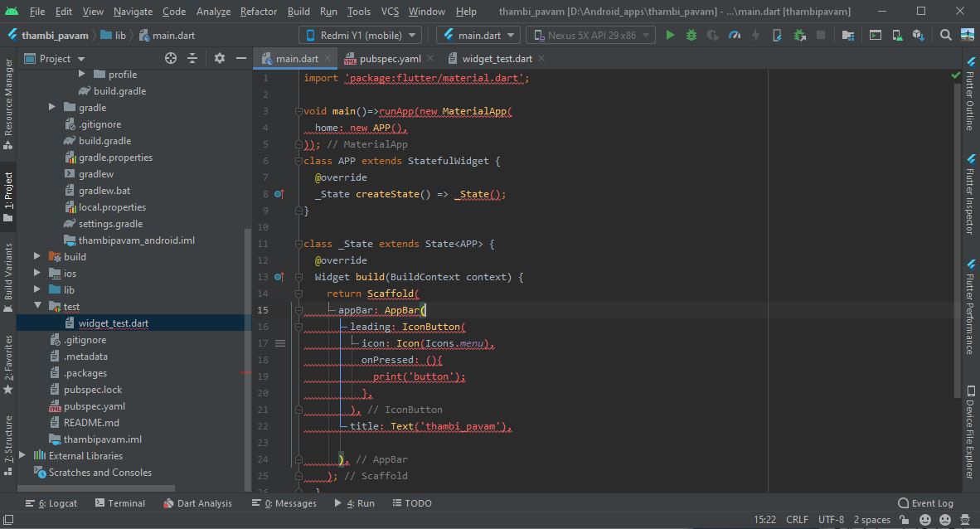Attach debugger to Android process
This screenshot has width=980, height=529.
tap(799, 35)
